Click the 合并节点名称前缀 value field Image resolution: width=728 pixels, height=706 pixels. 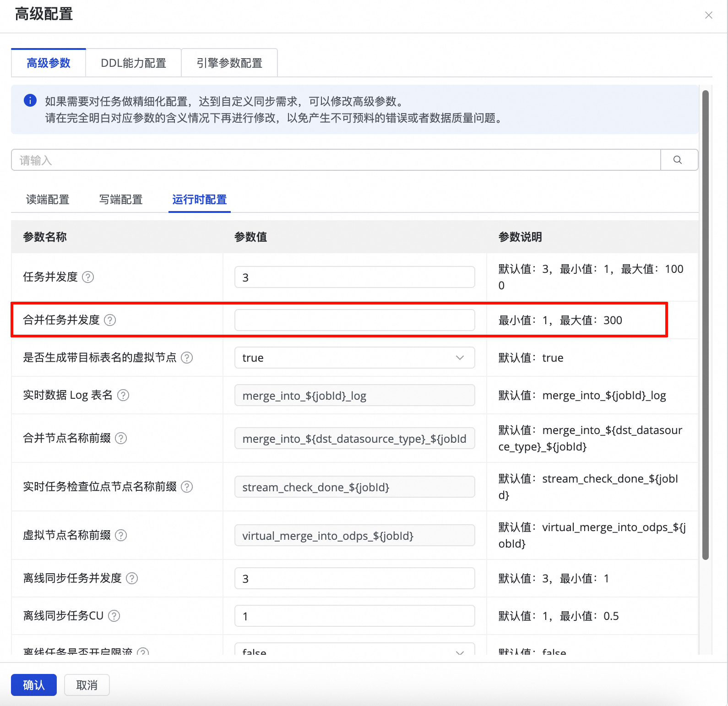(x=354, y=438)
